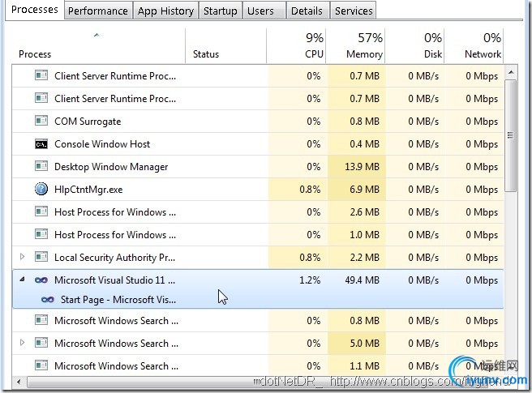Open the App History tab
532x393 pixels.
(x=165, y=11)
